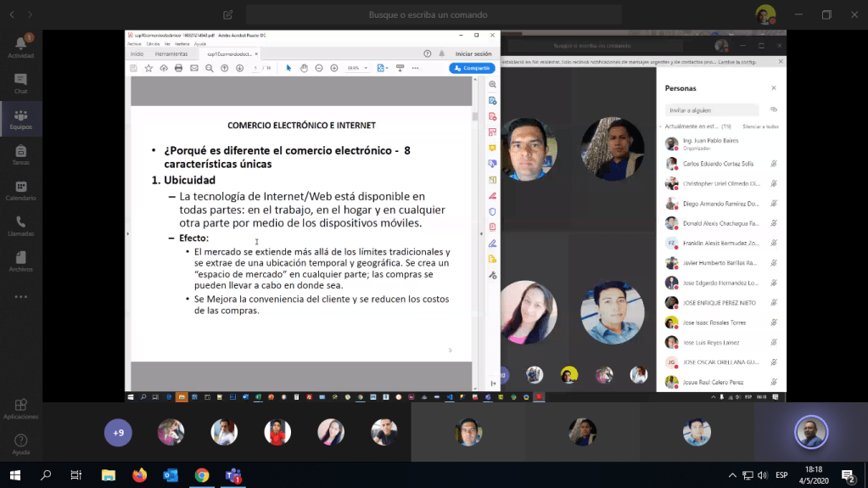Open Aplicaciones store icon
This screenshot has height=488, width=868.
(x=20, y=408)
